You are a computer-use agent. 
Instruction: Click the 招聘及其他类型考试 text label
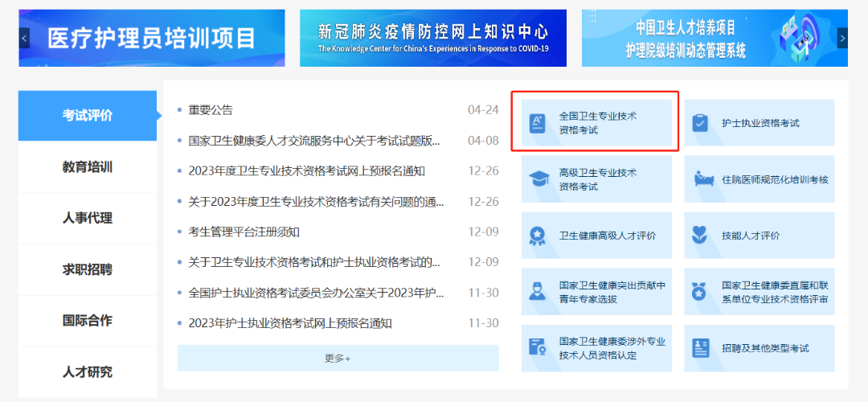pos(766,348)
